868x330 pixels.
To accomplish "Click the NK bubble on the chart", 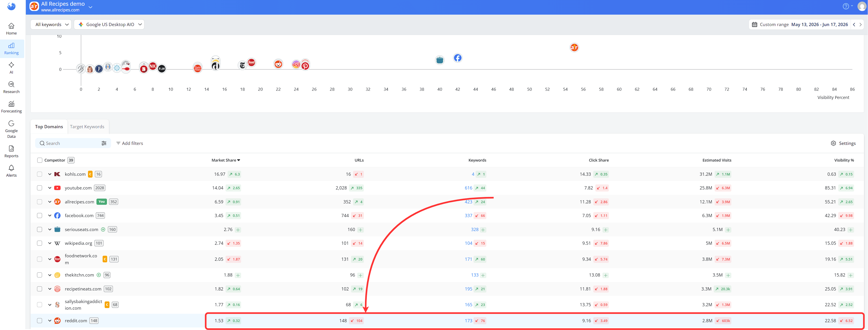I will tap(153, 66).
